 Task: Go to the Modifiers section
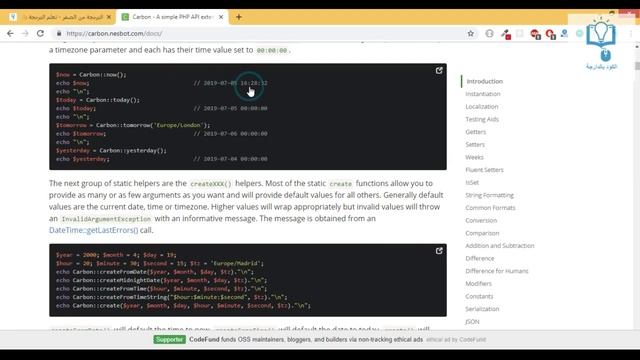(x=478, y=284)
